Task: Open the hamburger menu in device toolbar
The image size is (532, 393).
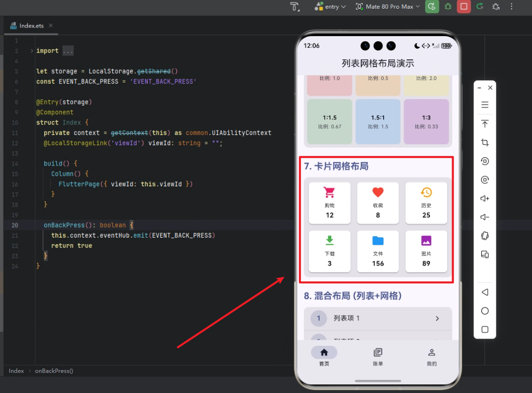Action: coord(485,105)
